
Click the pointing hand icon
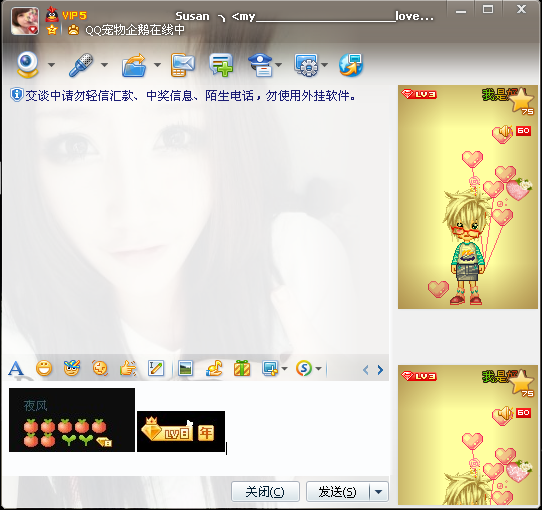tap(128, 369)
